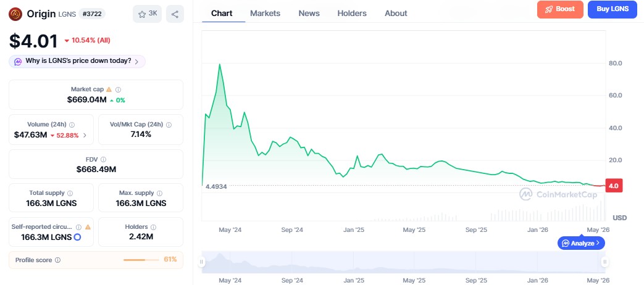The image size is (644, 285).
Task: Click the 61% profile score value
Action: [x=170, y=260]
